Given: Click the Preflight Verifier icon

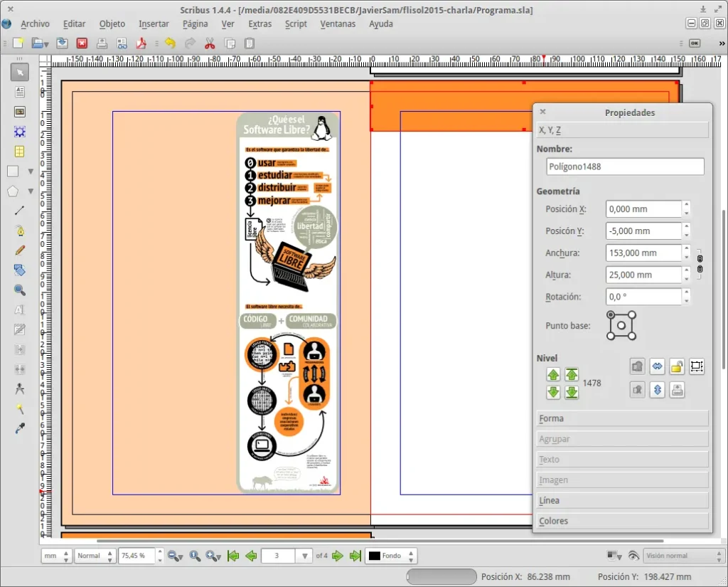Looking at the screenshot, I should click(x=122, y=43).
